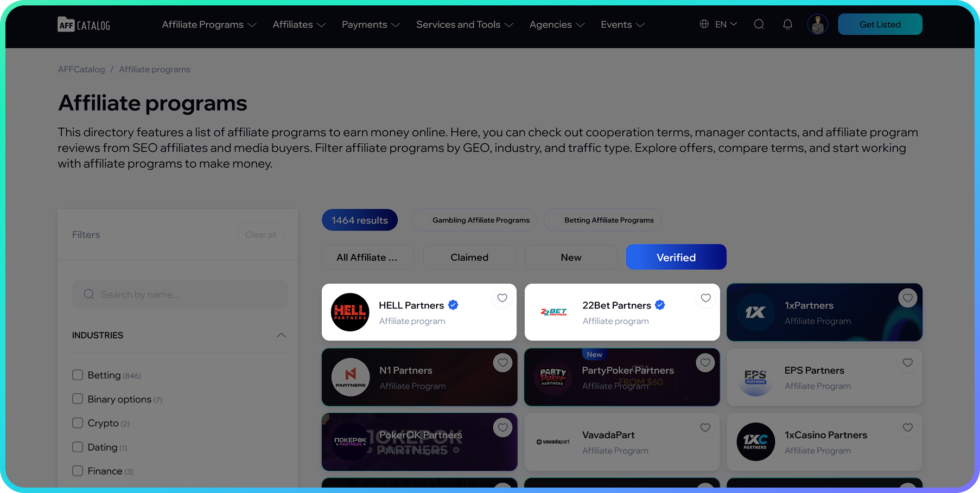Open the user profile avatar
The image size is (980, 493).
coord(817,24)
